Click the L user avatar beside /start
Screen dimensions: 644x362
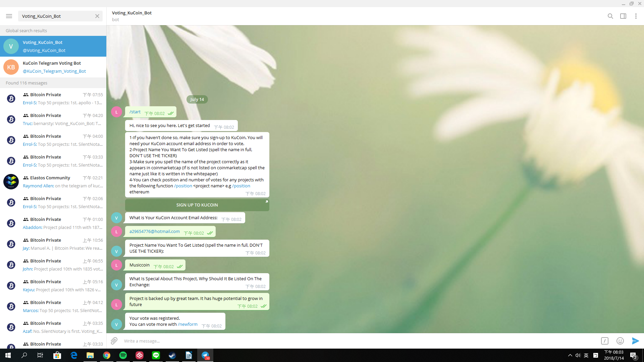click(x=116, y=112)
